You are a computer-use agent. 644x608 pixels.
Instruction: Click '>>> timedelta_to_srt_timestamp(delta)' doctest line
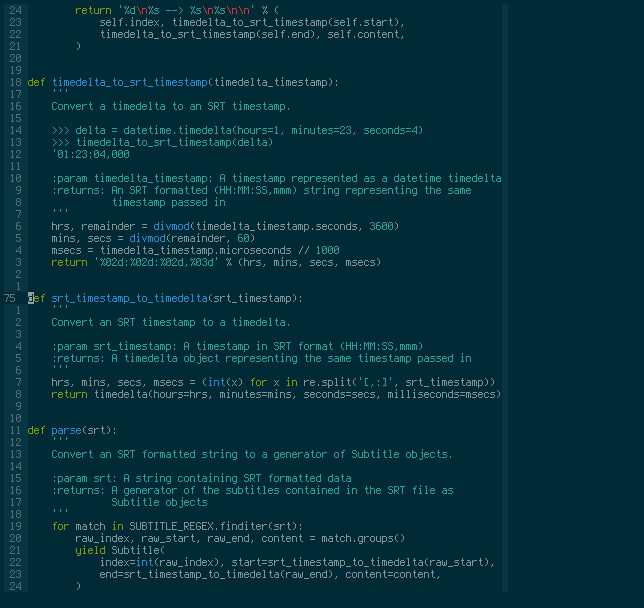point(162,143)
